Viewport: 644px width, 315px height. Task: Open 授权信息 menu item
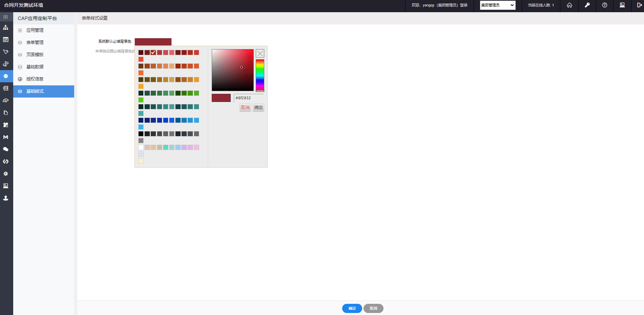point(44,79)
